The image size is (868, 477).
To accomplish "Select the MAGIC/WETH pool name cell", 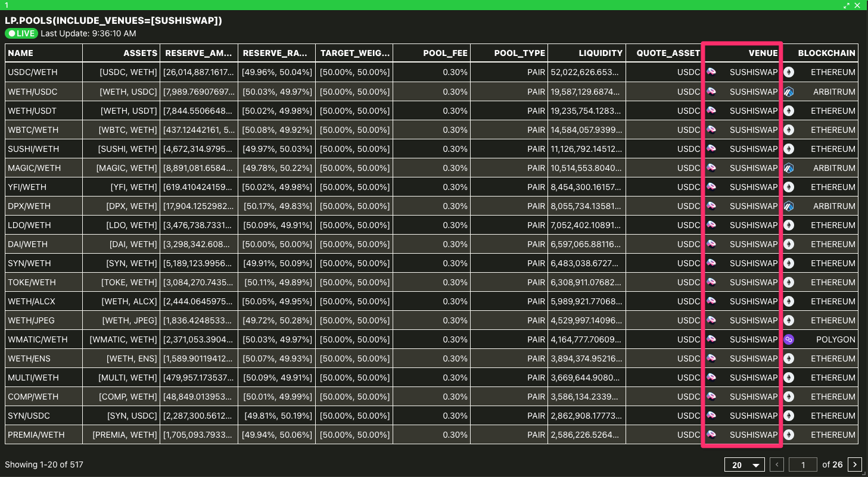I will [44, 168].
